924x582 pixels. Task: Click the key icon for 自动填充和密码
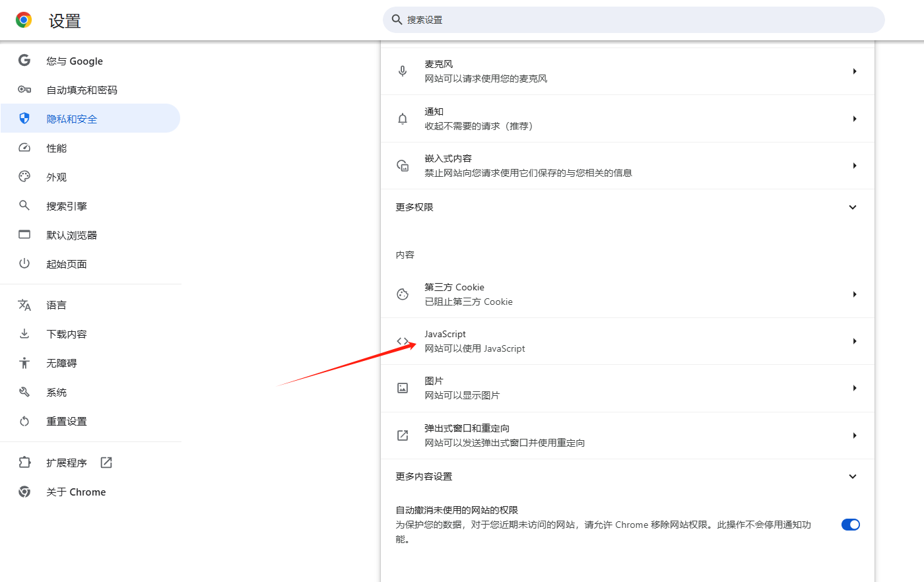pyautogui.click(x=24, y=90)
